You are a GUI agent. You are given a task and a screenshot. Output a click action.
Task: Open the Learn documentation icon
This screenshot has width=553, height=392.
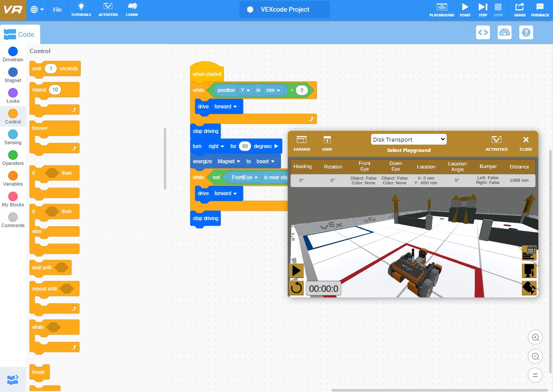(x=132, y=9)
